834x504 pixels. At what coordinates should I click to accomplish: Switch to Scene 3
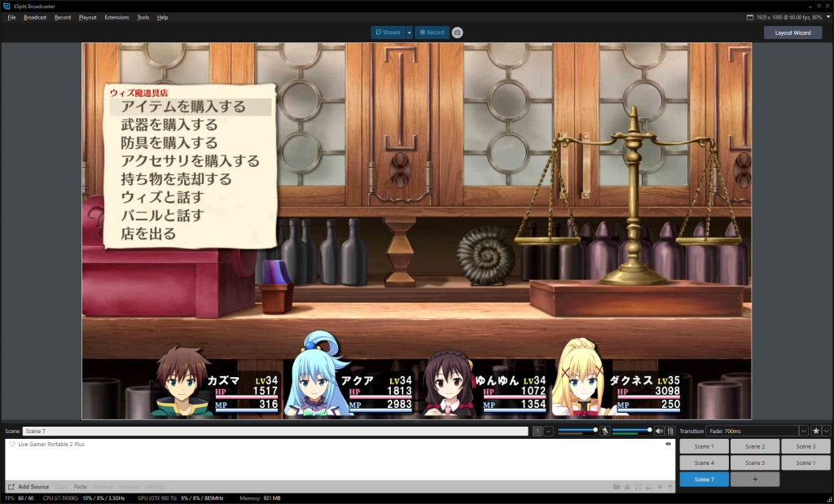click(x=805, y=446)
